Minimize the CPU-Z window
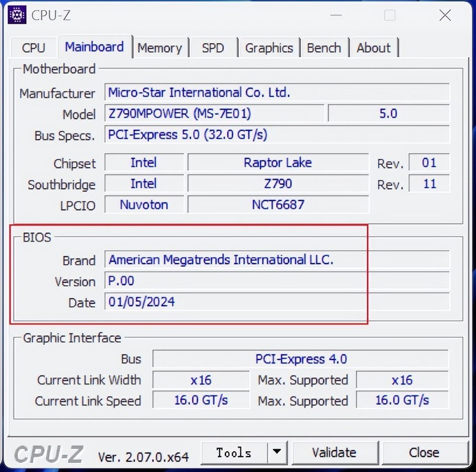 [336, 15]
